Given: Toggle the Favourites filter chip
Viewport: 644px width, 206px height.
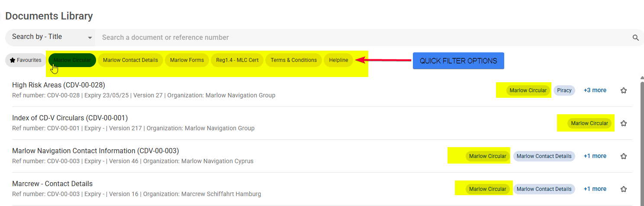Looking at the screenshot, I should click(26, 60).
